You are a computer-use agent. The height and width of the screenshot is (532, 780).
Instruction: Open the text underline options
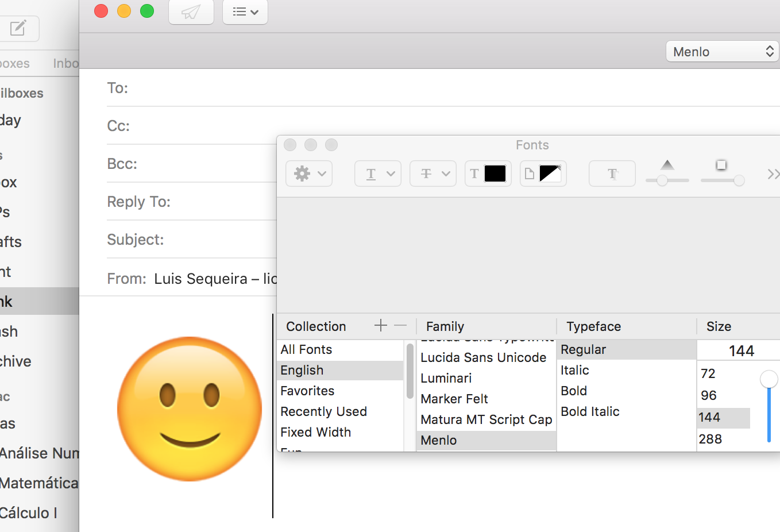click(377, 174)
